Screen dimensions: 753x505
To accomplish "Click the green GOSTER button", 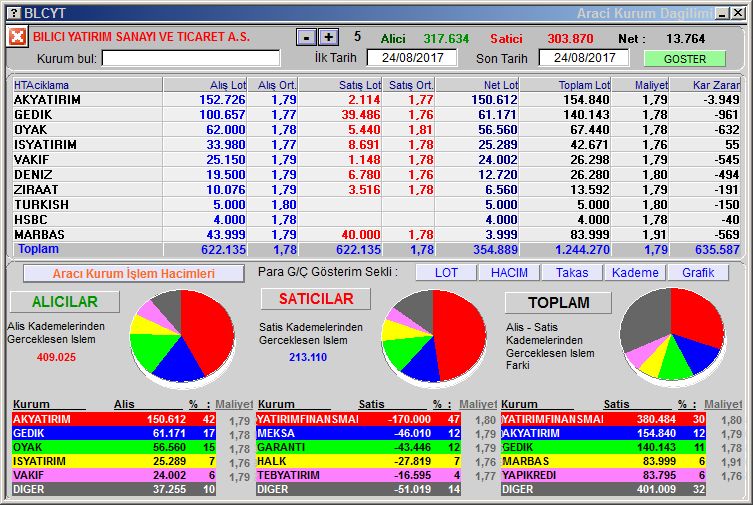I will tap(685, 59).
